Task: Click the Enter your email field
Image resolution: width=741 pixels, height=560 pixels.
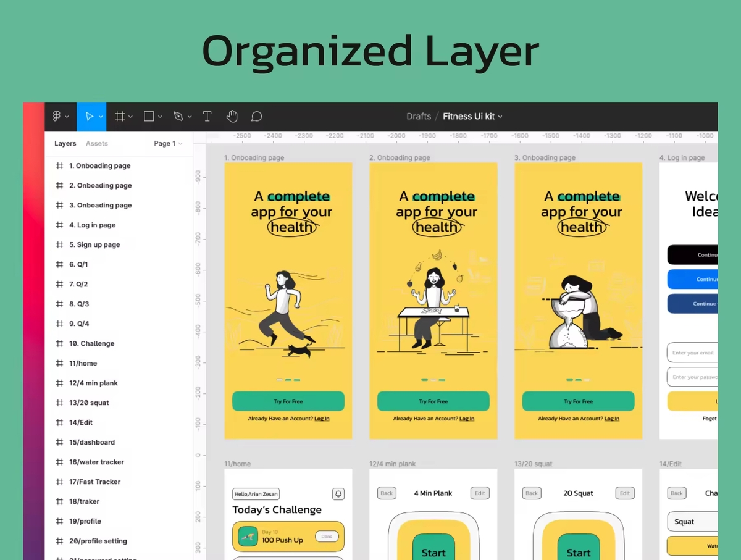Action: (x=693, y=353)
